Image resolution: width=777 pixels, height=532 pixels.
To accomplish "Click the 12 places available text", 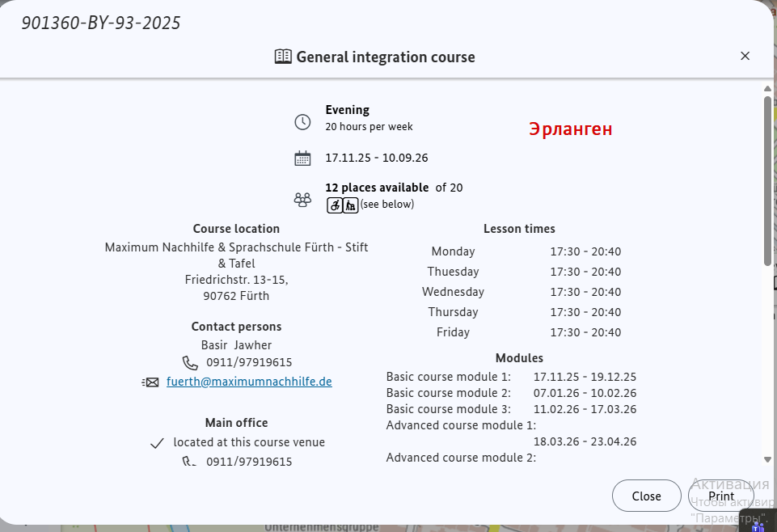I will pos(377,188).
